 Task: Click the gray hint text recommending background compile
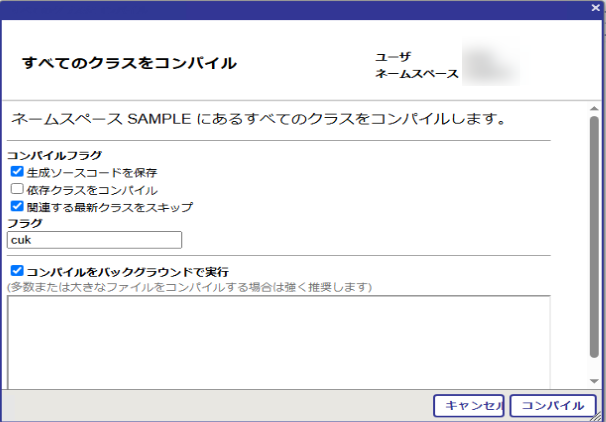coord(189,287)
